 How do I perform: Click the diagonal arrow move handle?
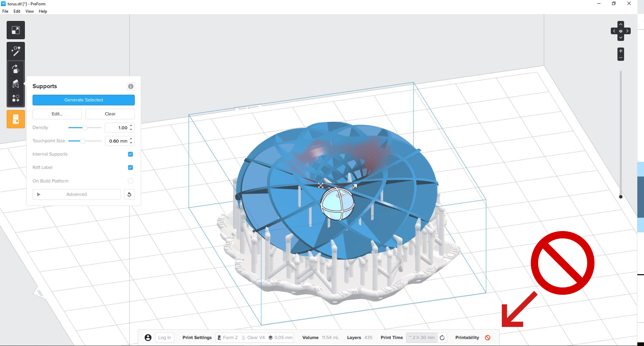355,186
